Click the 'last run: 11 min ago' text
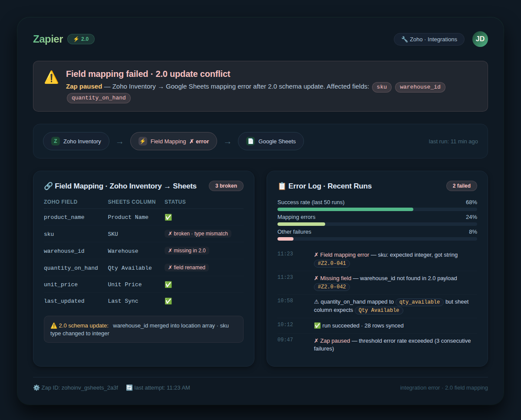 click(453, 142)
